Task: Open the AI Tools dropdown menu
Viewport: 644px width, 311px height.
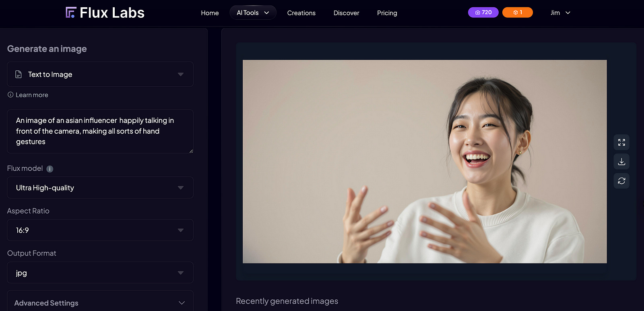Action: pyautogui.click(x=253, y=12)
